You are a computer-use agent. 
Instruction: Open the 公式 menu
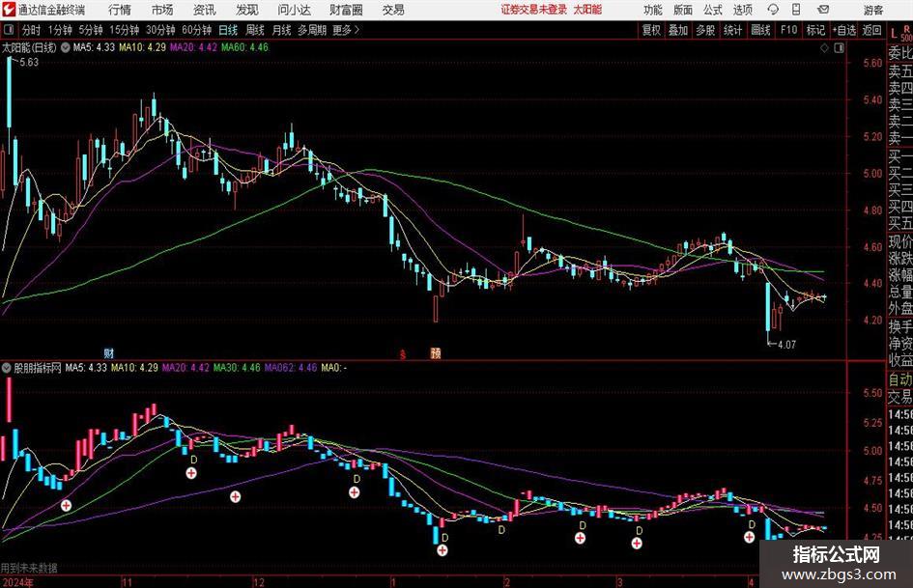pyautogui.click(x=713, y=10)
